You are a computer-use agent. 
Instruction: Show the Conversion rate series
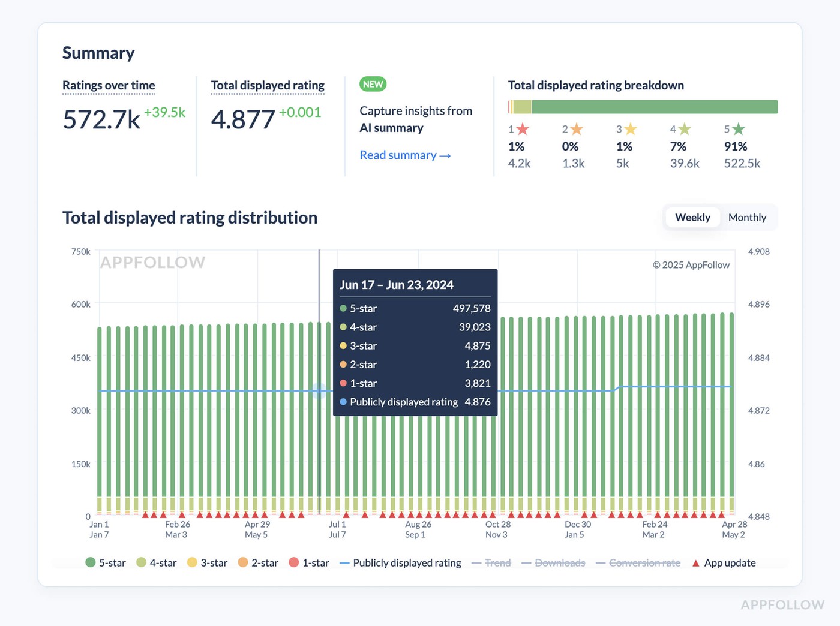pyautogui.click(x=644, y=562)
